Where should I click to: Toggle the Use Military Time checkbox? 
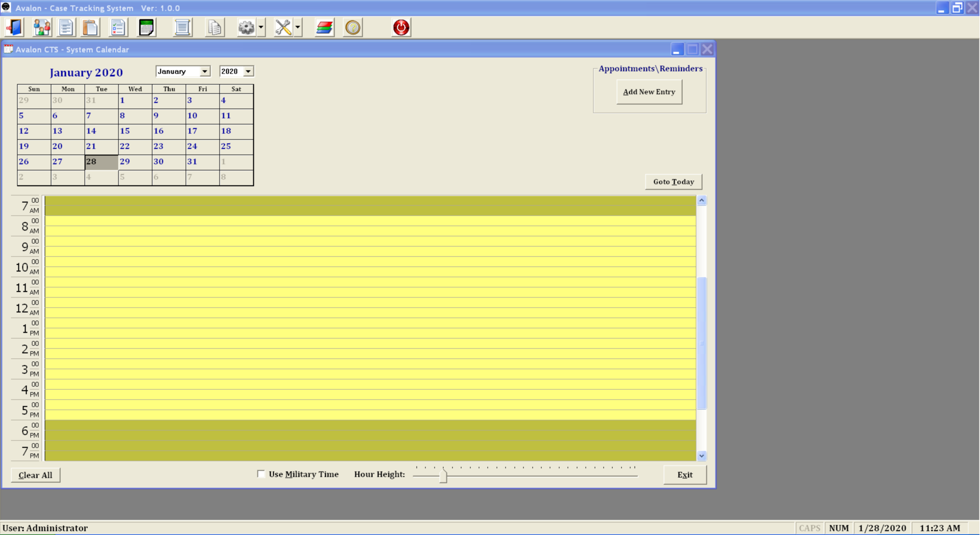click(x=261, y=474)
